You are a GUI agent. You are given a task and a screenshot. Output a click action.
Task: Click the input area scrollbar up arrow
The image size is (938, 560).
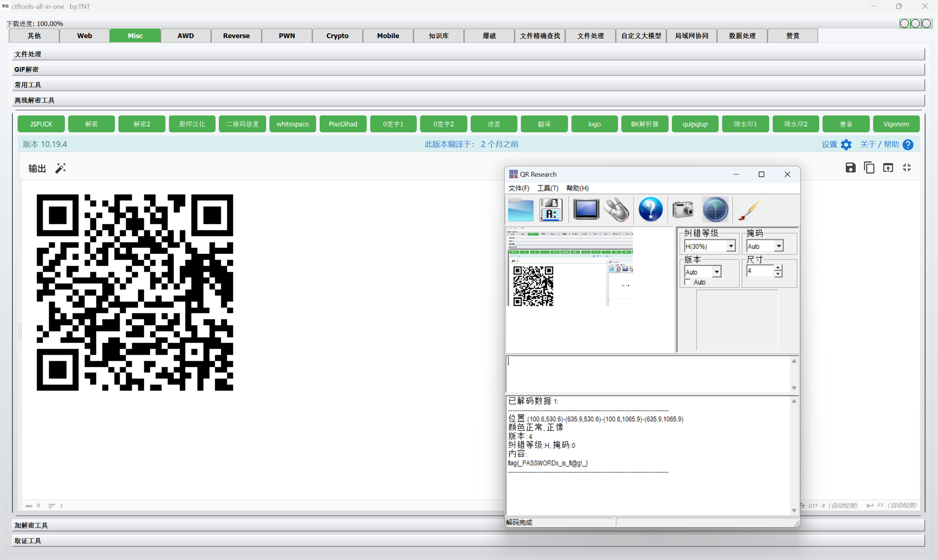794,361
